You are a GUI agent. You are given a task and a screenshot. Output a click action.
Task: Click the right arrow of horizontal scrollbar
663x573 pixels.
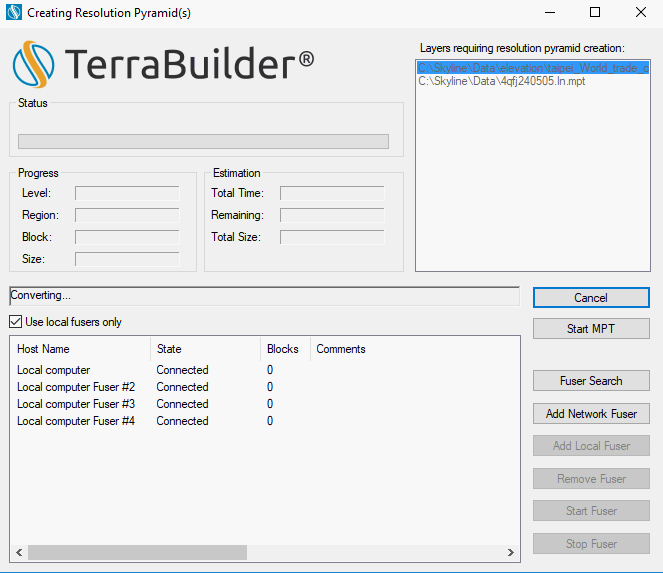point(511,552)
